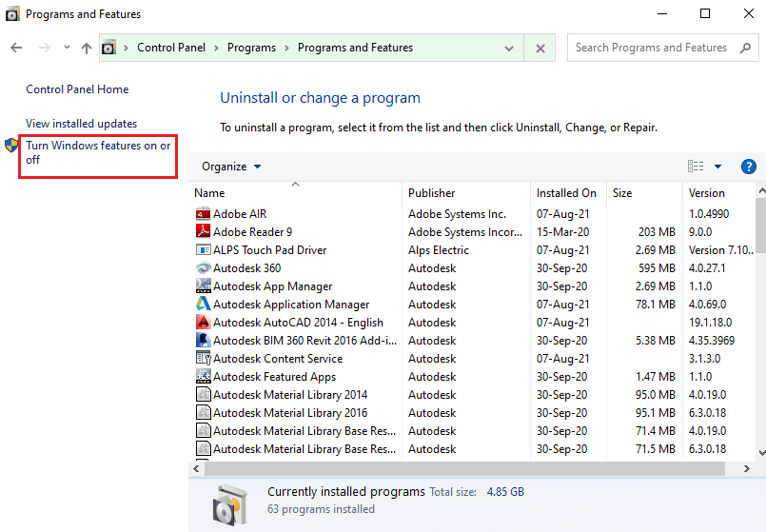Expand chevron before Control Panel breadcrumb

point(126,48)
